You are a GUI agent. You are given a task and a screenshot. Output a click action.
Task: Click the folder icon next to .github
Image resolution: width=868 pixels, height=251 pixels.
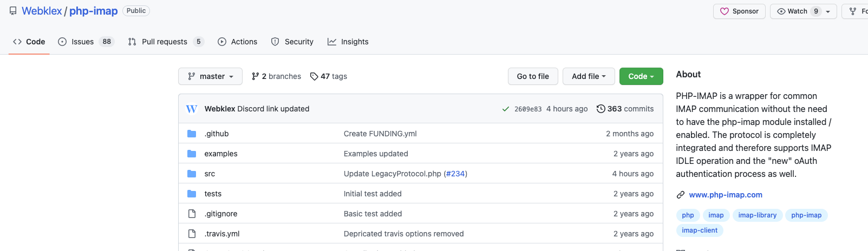[x=192, y=134]
